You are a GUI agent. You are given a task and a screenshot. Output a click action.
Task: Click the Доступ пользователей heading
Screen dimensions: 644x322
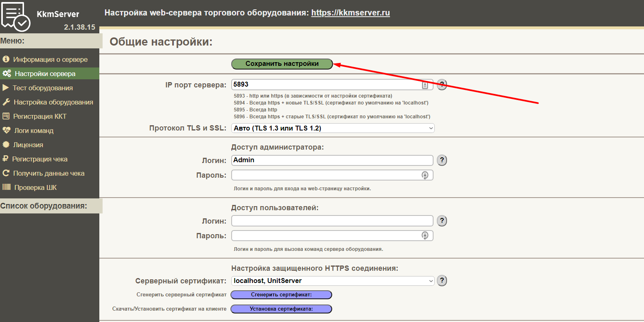tap(275, 208)
